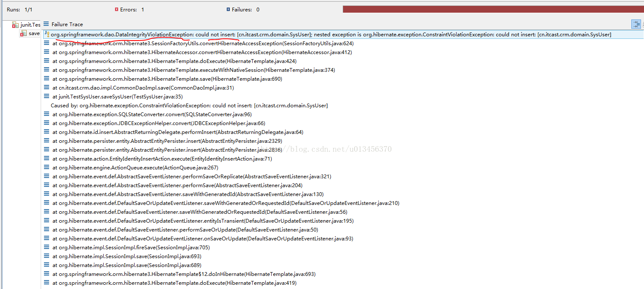
Task: Select the SessionImpl.fireSave stack line
Action: [x=131, y=248]
